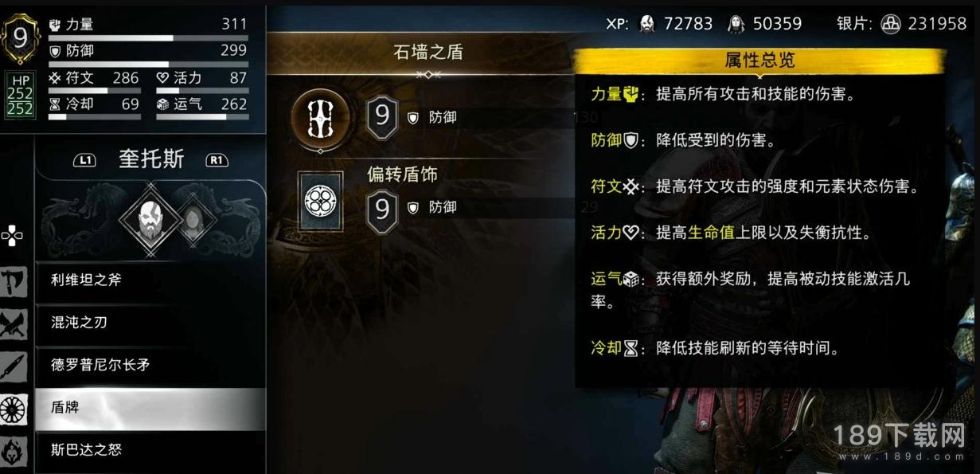Click the D-pad icon on left edge
The width and height of the screenshot is (980, 474).
tap(12, 235)
